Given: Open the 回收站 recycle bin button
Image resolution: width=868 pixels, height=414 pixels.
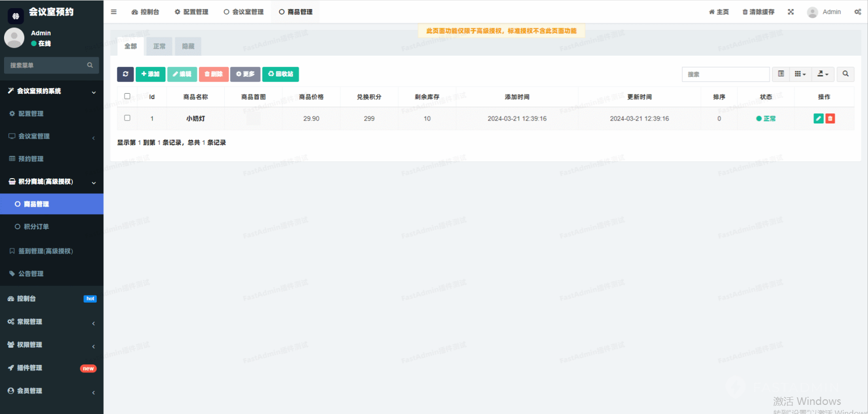Looking at the screenshot, I should point(280,74).
